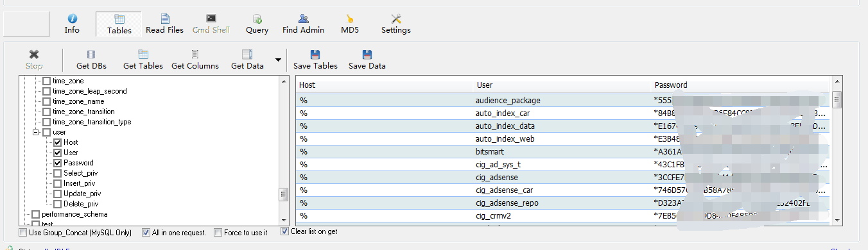Click the Get Tables button
Viewport: 868px width, 250px height.
(x=143, y=60)
